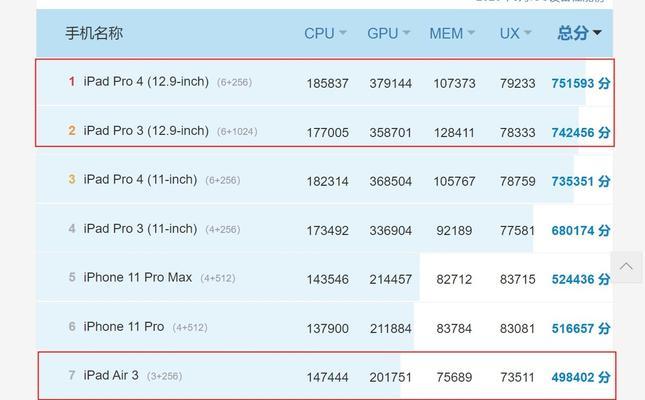Click UX value 78333
The height and width of the screenshot is (400, 645).
(517, 133)
